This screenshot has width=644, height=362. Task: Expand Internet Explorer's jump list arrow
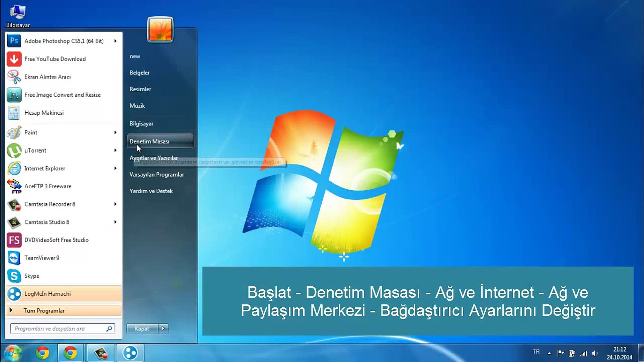(x=115, y=168)
